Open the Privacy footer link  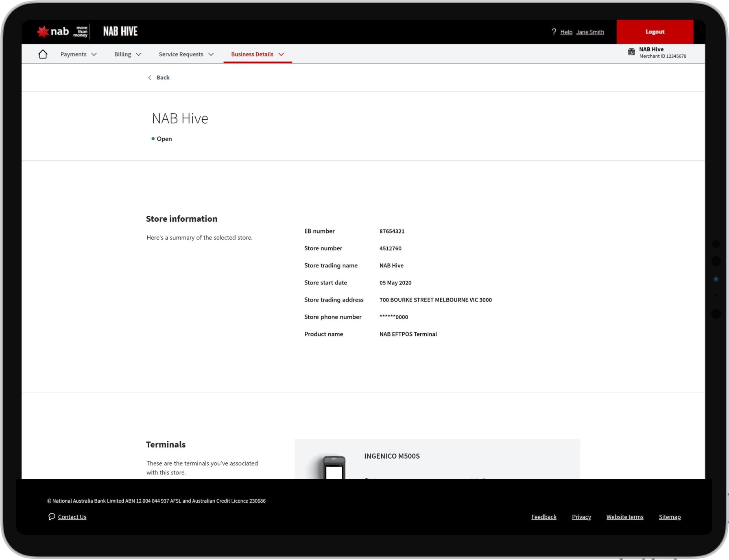[581, 517]
